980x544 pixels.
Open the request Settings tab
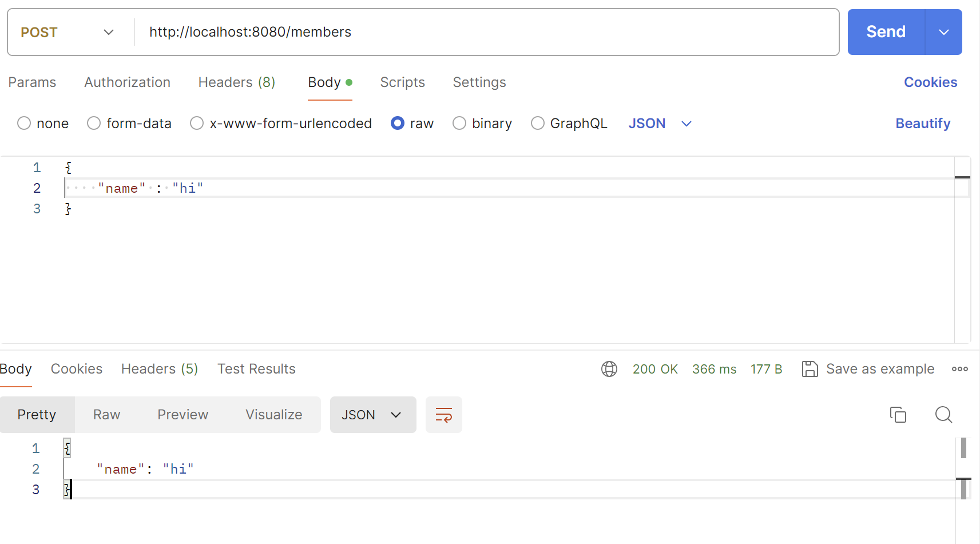(479, 82)
